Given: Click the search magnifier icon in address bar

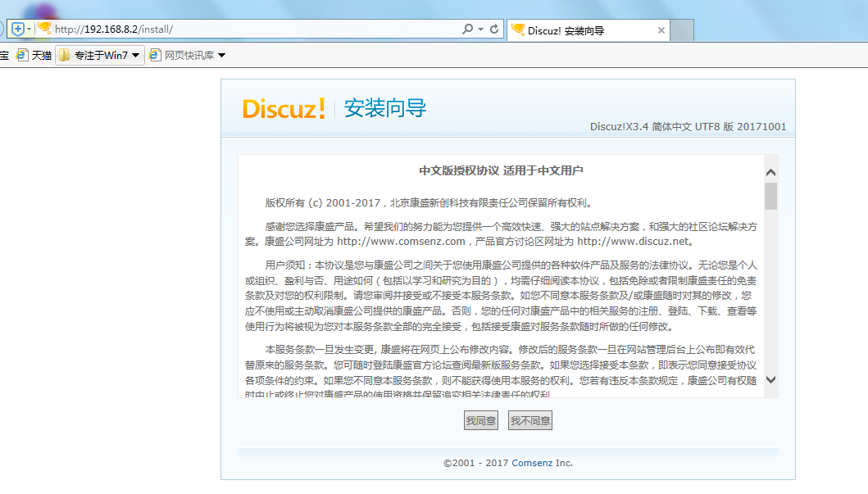Looking at the screenshot, I should pyautogui.click(x=468, y=29).
